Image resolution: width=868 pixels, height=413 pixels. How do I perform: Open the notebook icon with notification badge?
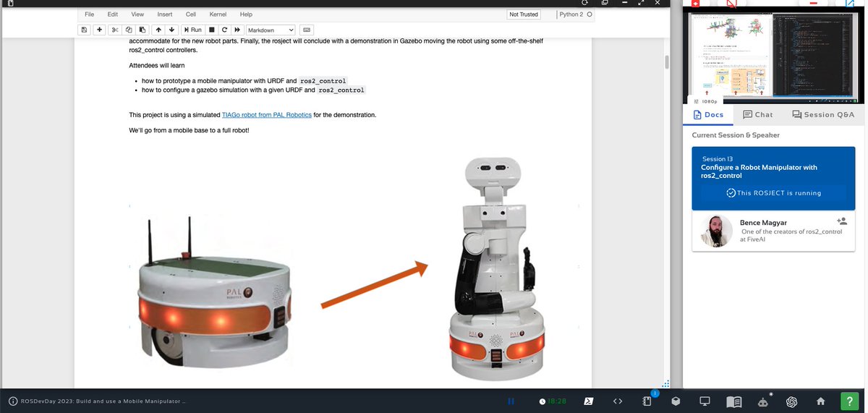[647, 401]
